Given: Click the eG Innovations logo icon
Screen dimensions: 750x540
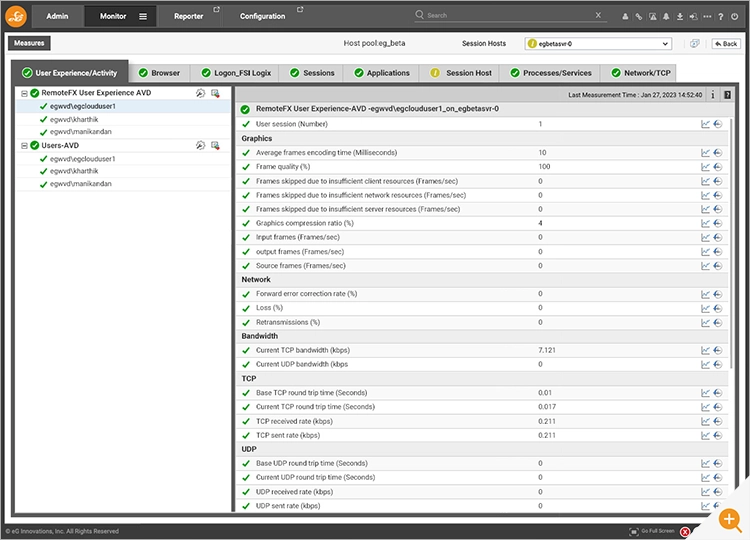Looking at the screenshot, I should 16,16.
